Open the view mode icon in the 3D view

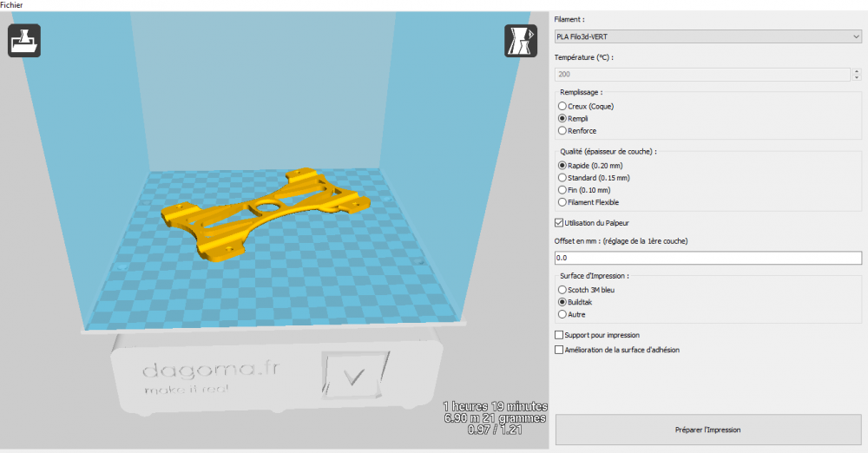[x=520, y=41]
